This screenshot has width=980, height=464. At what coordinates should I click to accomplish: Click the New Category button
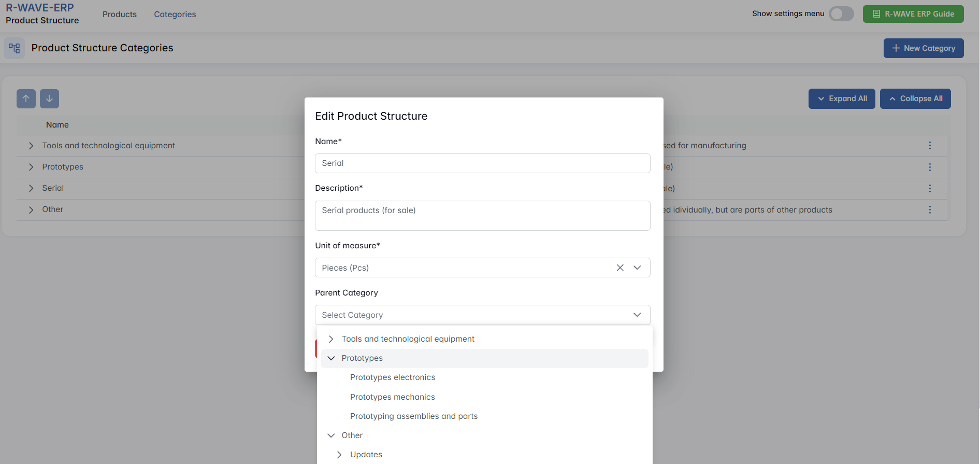tap(923, 48)
